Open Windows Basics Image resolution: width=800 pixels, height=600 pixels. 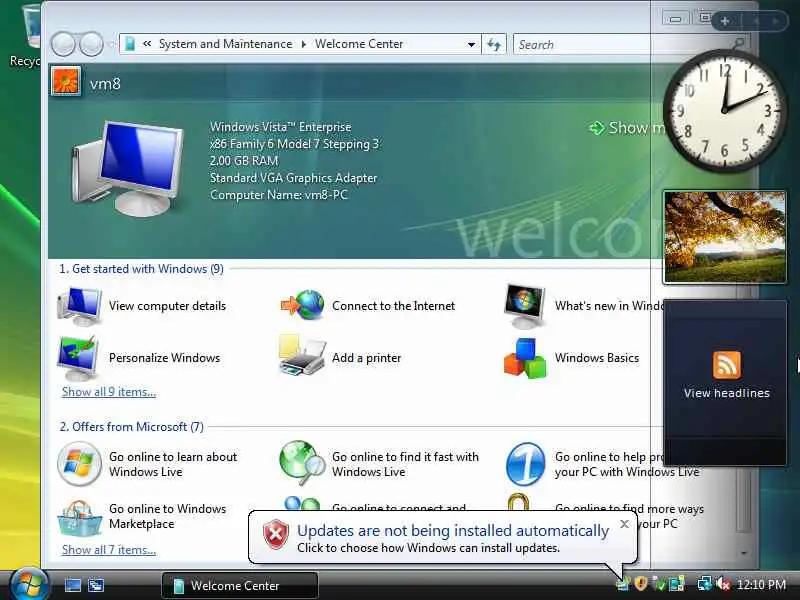coord(571,358)
